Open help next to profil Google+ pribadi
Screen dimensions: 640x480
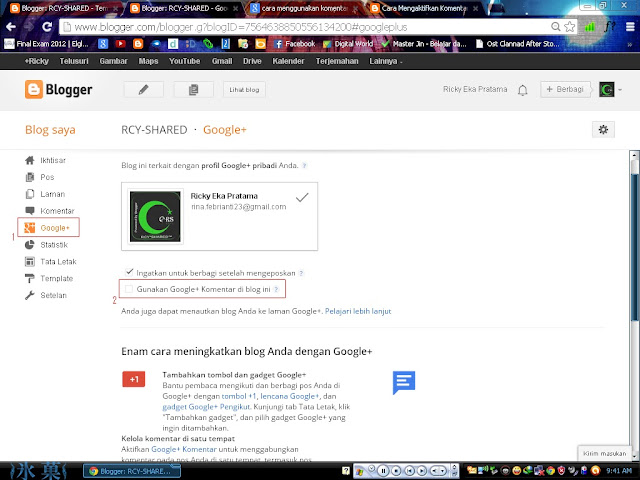coord(304,166)
